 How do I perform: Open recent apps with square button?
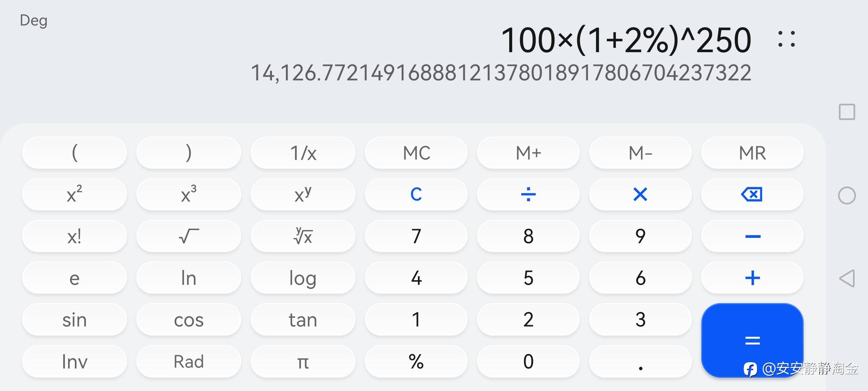[x=847, y=112]
